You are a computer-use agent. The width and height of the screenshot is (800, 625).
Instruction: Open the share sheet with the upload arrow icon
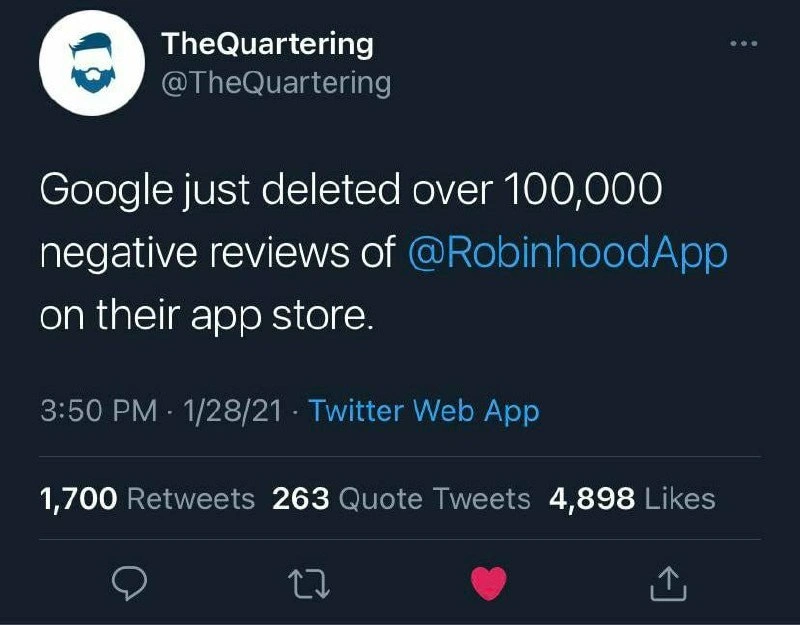(x=668, y=584)
